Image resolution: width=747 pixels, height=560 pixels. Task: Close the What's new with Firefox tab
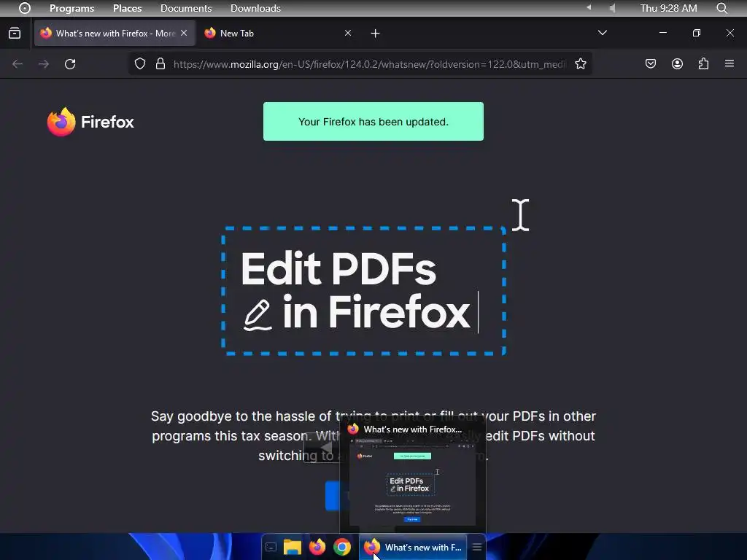tap(184, 33)
